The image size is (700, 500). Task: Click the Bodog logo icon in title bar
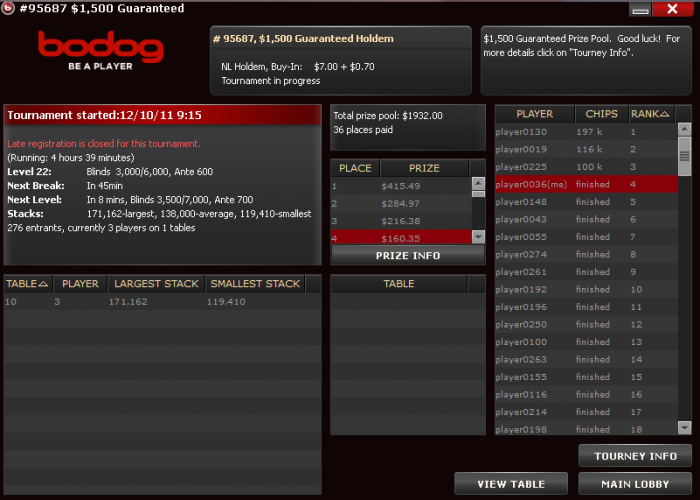[7, 8]
